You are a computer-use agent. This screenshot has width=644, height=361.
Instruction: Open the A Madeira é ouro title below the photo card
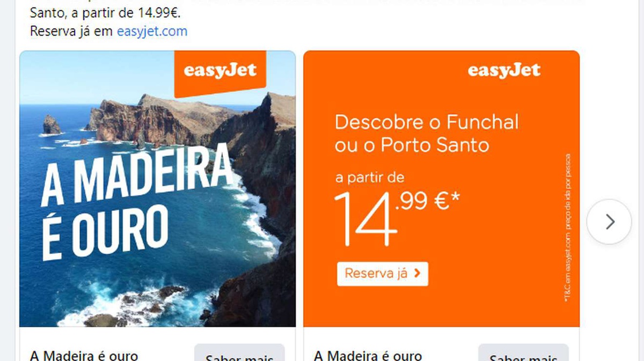click(84, 356)
